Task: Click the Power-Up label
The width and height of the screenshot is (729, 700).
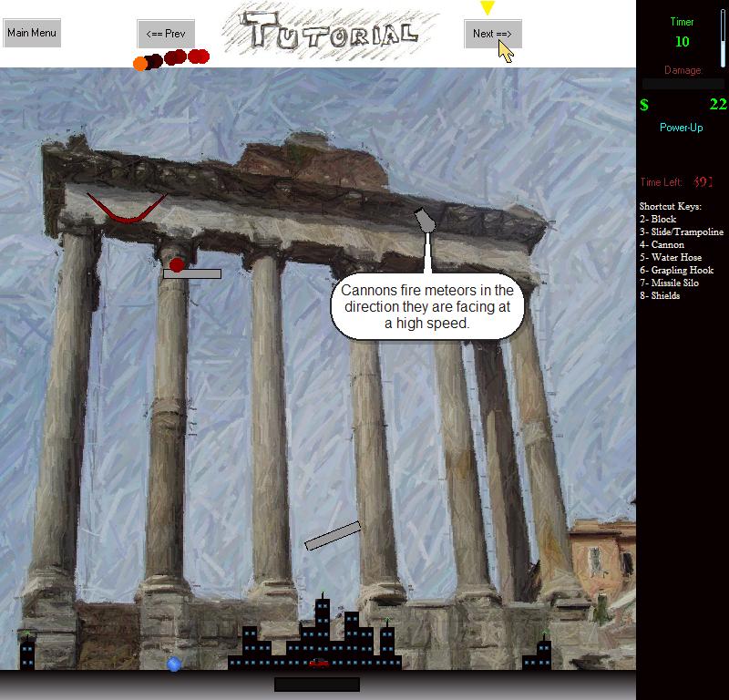Action: (x=682, y=128)
